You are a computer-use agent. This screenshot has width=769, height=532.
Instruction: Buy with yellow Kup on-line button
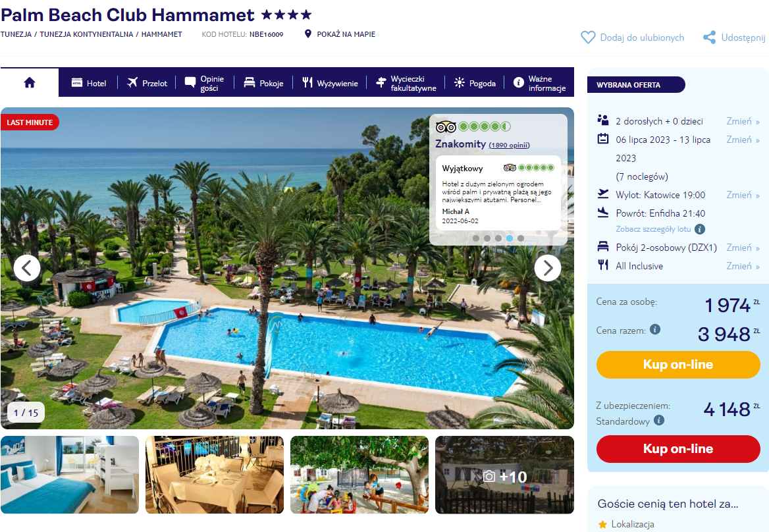678,364
